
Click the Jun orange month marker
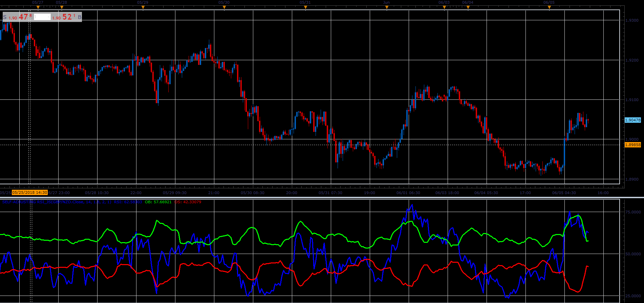tap(387, 7)
